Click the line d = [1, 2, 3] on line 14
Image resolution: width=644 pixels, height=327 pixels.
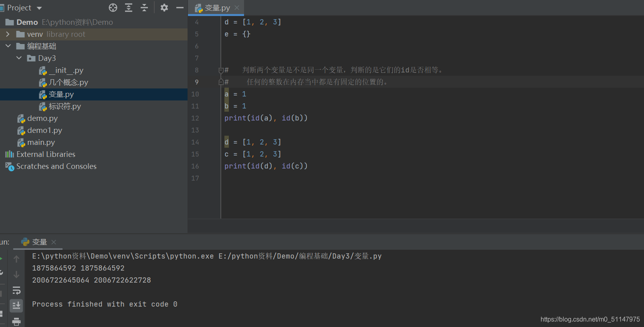[x=252, y=142]
